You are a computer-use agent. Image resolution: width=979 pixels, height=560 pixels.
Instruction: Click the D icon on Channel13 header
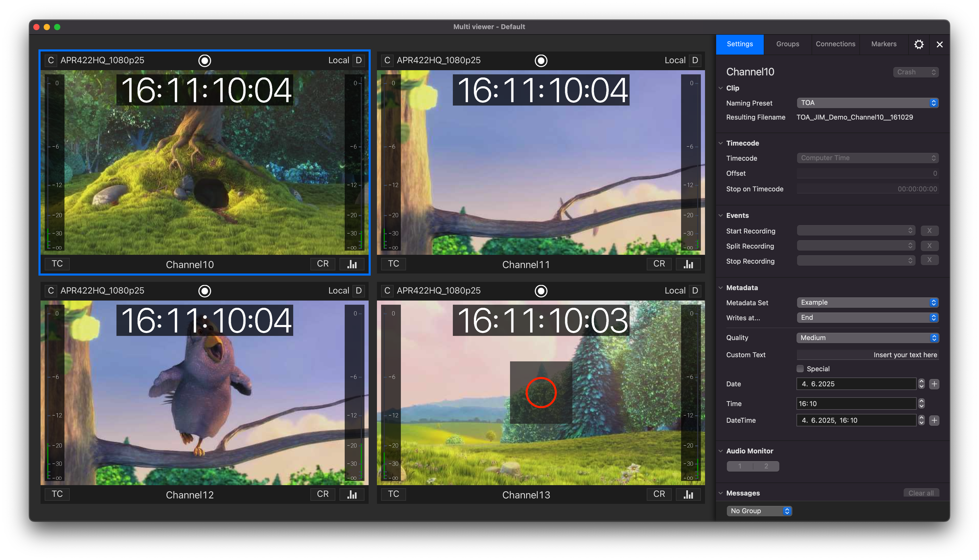point(695,291)
